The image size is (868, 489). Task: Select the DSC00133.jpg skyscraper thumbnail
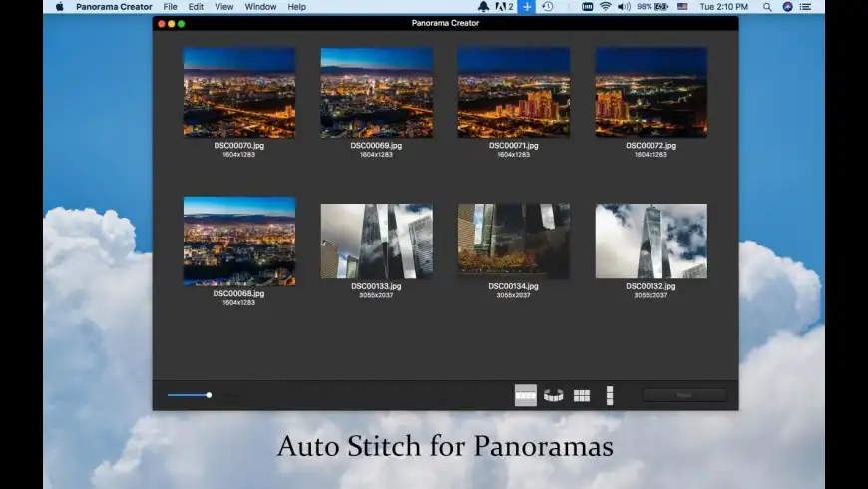pyautogui.click(x=376, y=242)
